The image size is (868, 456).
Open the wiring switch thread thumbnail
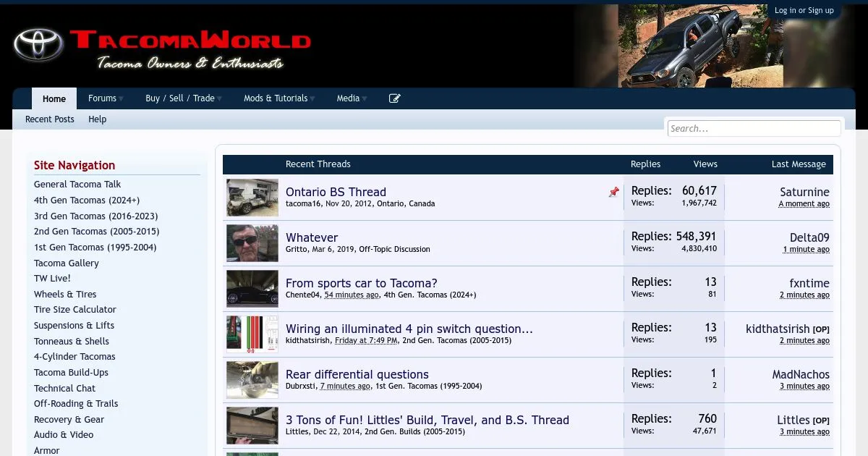pyautogui.click(x=252, y=334)
